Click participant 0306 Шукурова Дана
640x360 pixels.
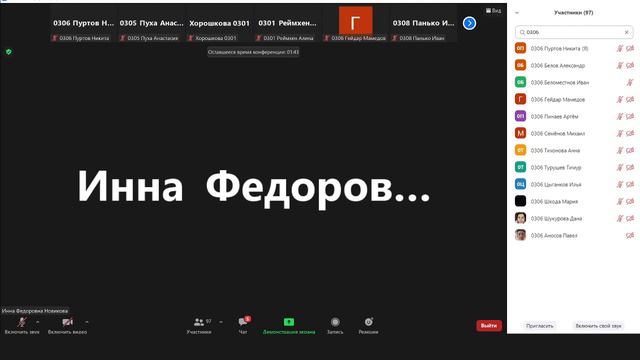(x=573, y=218)
